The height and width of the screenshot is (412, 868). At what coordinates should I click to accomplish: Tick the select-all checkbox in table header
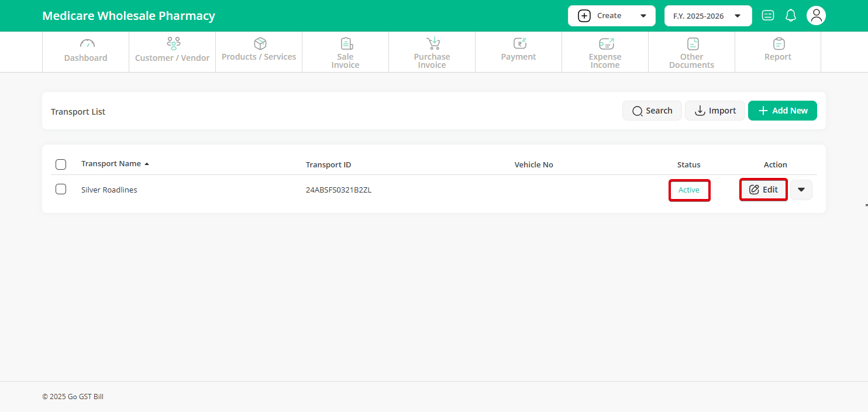click(x=61, y=164)
